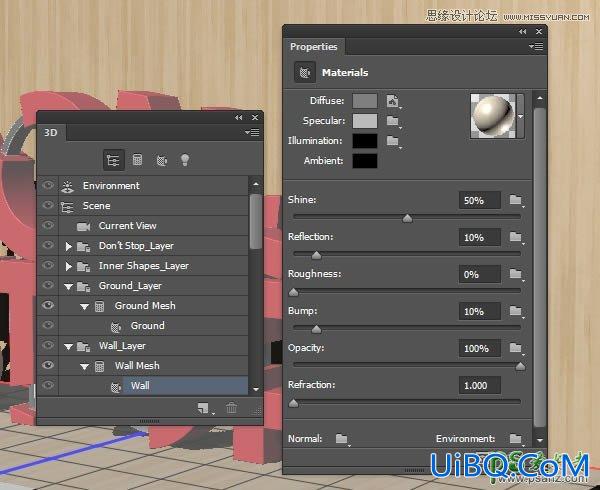
Task: Click the 3D panel scroll down arrow
Action: (256, 389)
